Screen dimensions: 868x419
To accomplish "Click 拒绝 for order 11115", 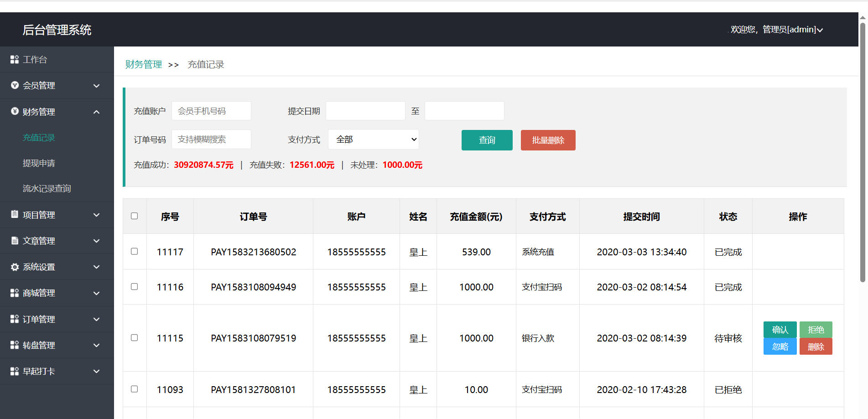I will pos(816,330).
